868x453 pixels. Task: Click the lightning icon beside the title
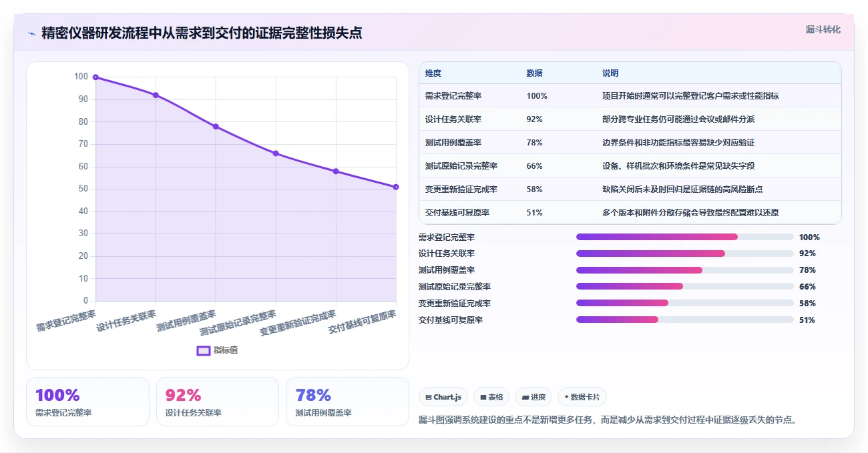(x=31, y=33)
